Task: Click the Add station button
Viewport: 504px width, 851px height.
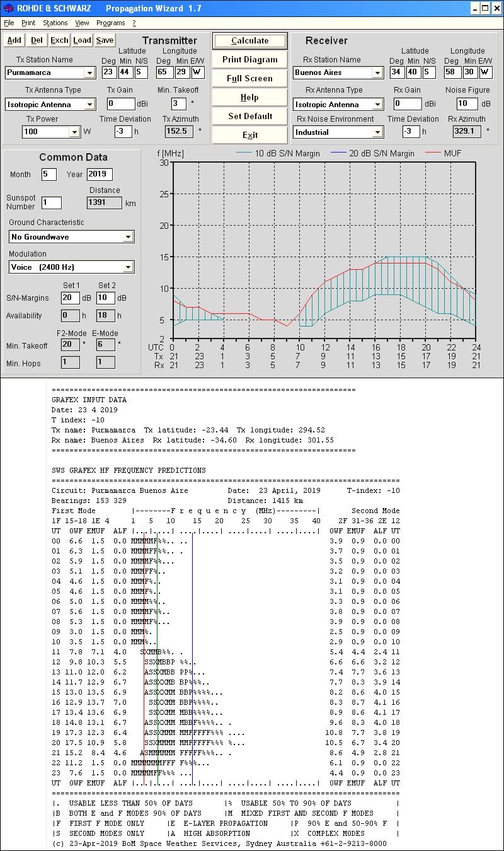Action: (x=14, y=40)
